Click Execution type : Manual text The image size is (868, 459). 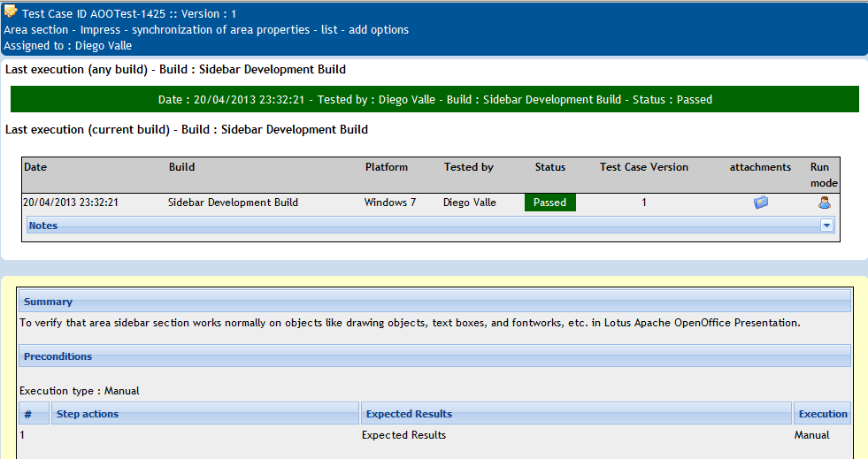coord(79,391)
